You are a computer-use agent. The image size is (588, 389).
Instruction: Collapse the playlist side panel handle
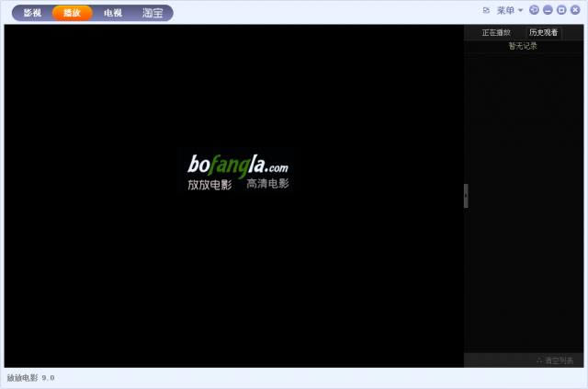pyautogui.click(x=466, y=196)
